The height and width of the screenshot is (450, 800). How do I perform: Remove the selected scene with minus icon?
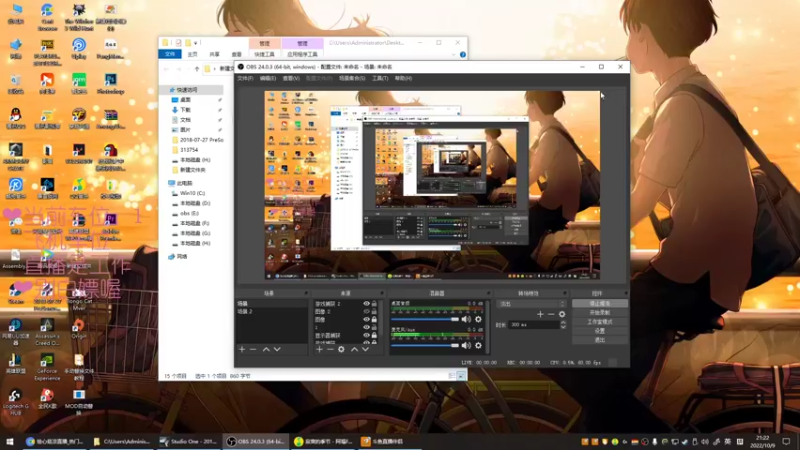tap(253, 349)
